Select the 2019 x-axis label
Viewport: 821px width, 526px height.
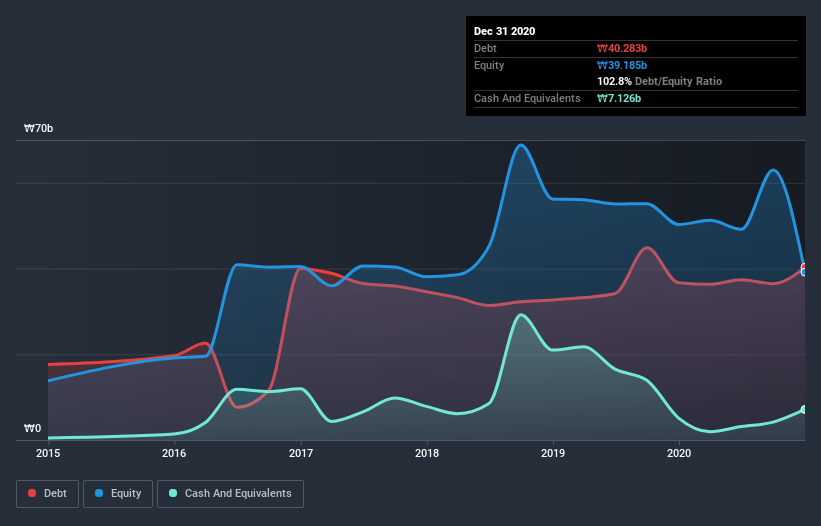553,453
